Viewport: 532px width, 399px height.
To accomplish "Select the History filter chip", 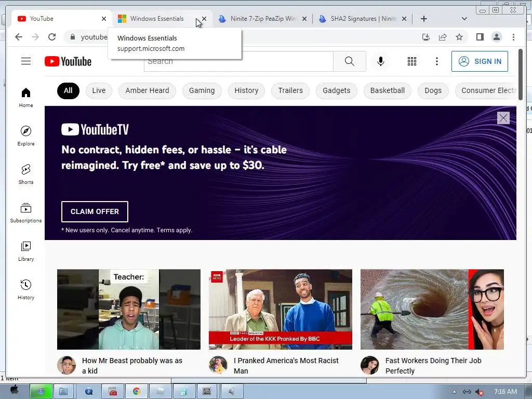I will coord(246,90).
